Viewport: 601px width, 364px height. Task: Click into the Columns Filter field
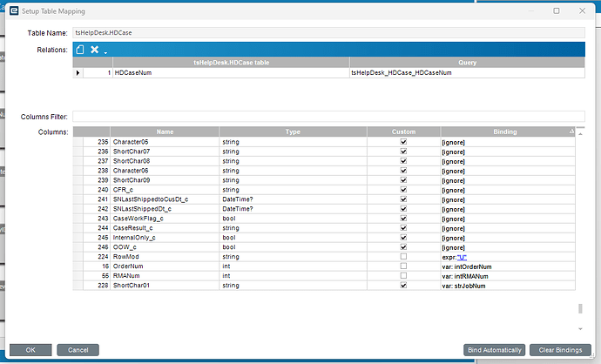(x=328, y=117)
